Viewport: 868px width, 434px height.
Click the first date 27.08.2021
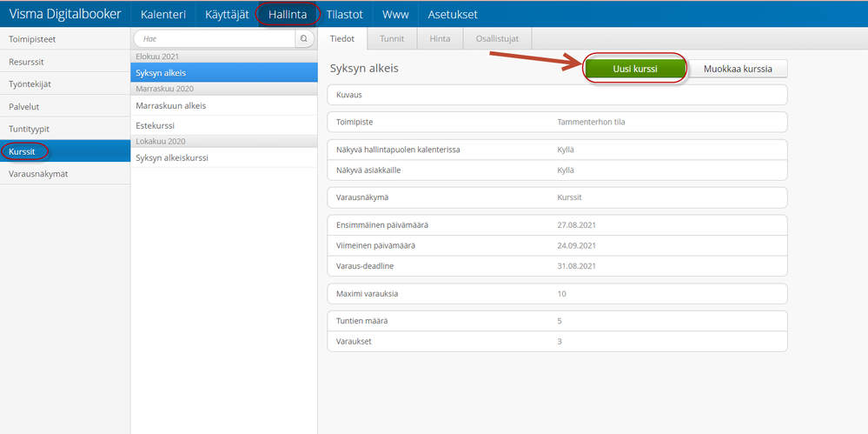pos(576,225)
